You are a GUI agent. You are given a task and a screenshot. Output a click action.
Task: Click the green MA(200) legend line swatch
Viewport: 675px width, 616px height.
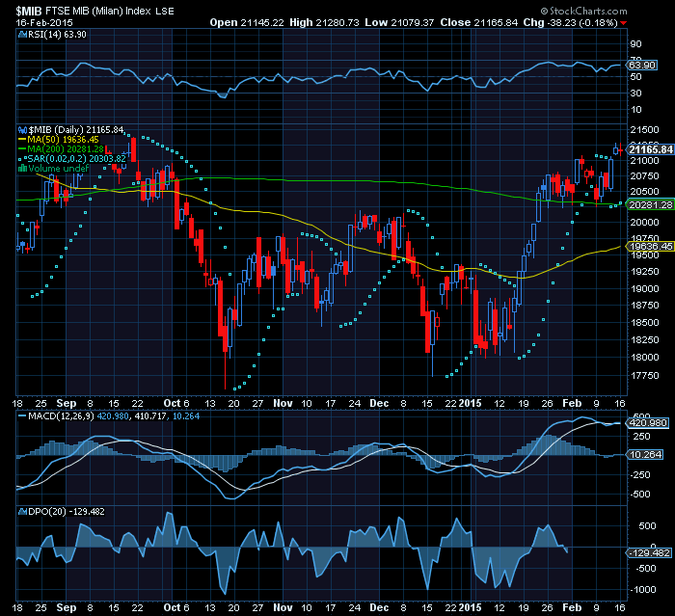22,149
